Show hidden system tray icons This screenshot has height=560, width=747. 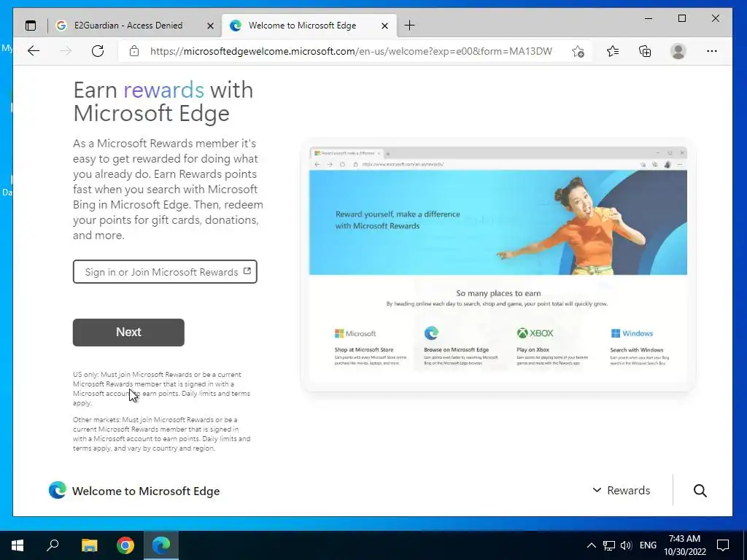coord(591,545)
